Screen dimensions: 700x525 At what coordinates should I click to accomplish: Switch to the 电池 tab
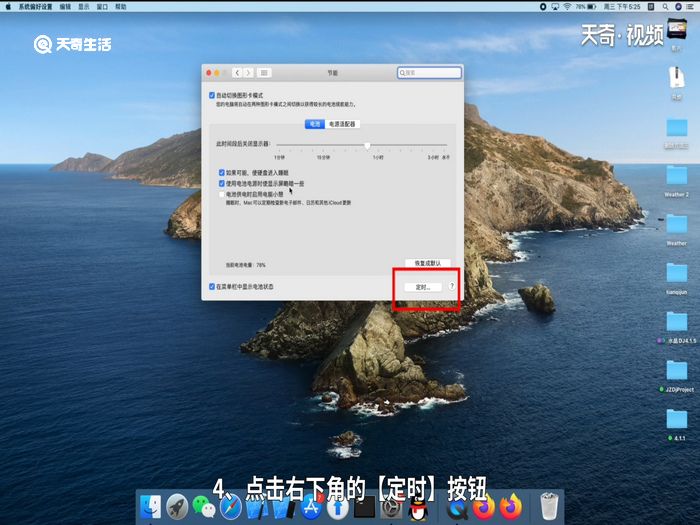click(x=315, y=124)
